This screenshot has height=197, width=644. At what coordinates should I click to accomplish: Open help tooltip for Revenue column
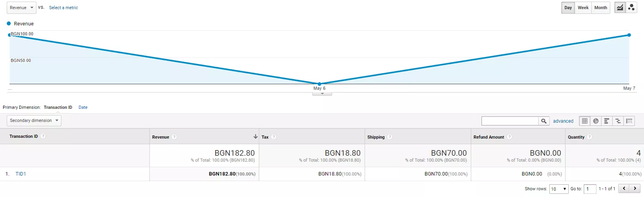pos(174,137)
